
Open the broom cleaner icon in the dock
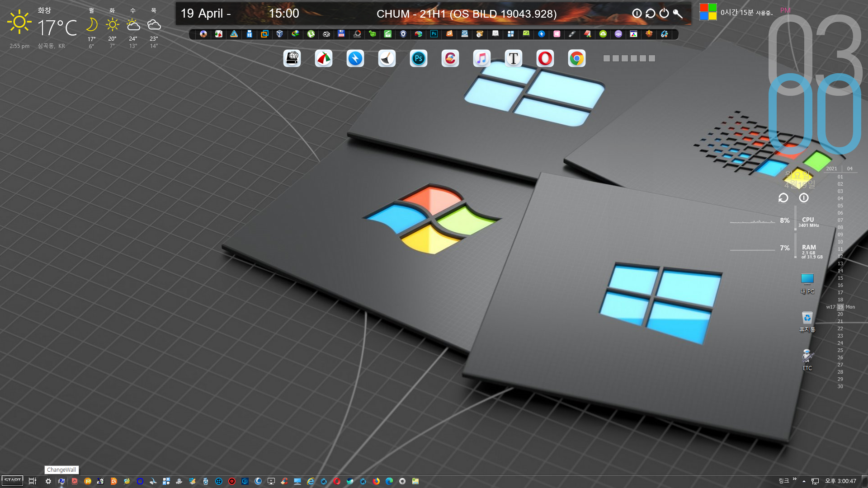[387, 58]
